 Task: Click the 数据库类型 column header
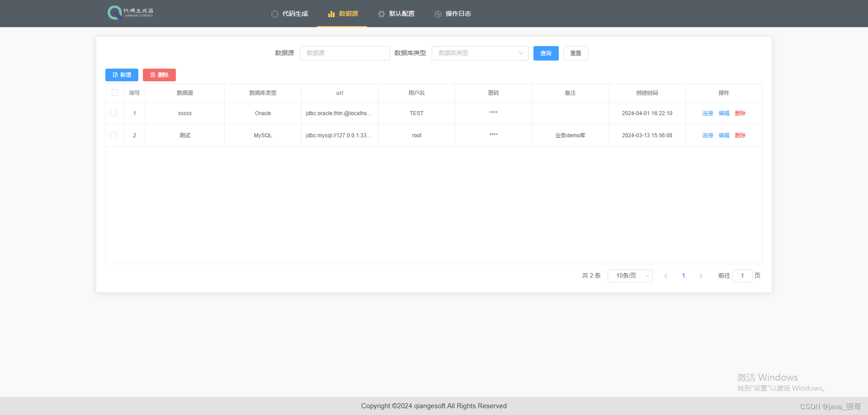(263, 93)
